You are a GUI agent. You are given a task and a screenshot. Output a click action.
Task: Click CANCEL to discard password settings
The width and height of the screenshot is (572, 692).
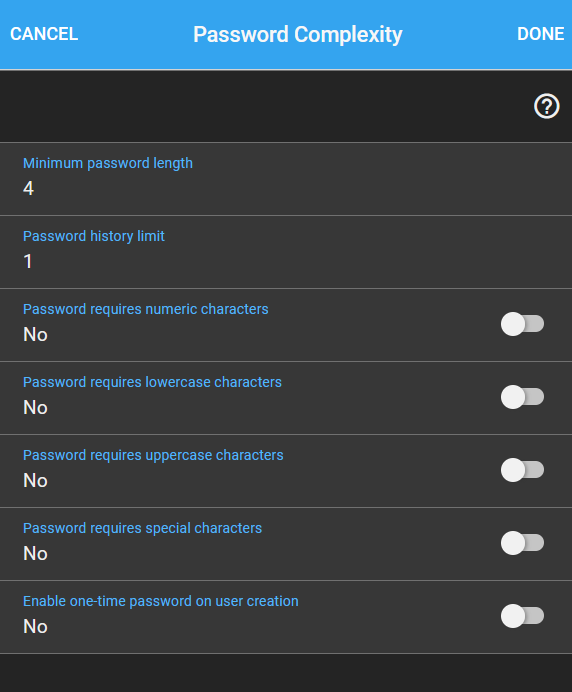tap(44, 34)
